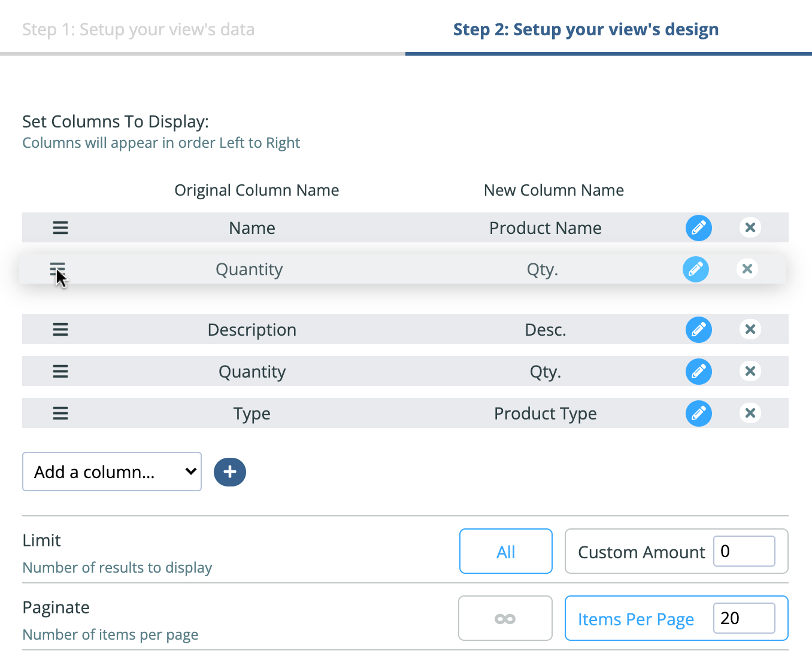Screen dimensions: 812x666
Task: Open the Add a column dropdown
Action: pyautogui.click(x=112, y=472)
